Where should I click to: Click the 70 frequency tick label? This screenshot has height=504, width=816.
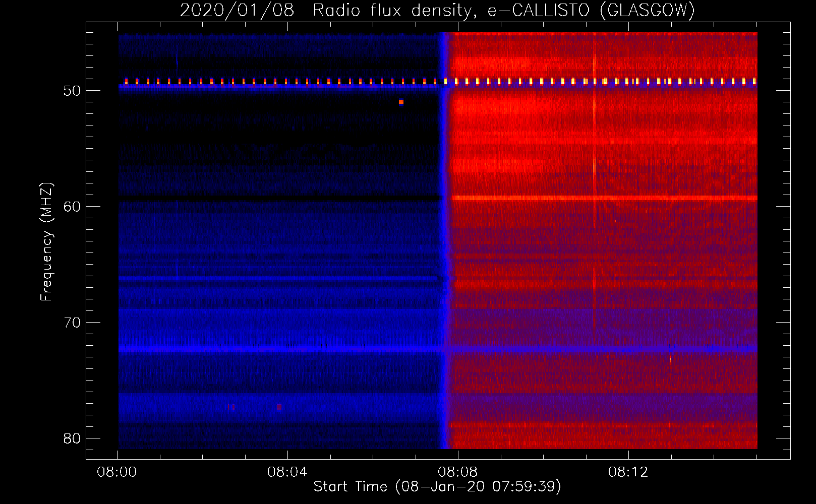pyautogui.click(x=72, y=323)
